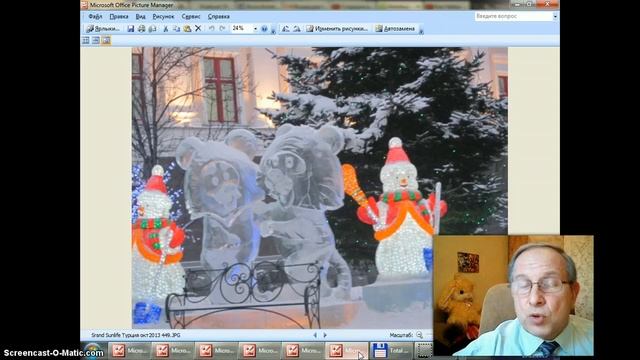
Task: Click the Redo arrow icon
Action: pyautogui.click(x=222, y=29)
